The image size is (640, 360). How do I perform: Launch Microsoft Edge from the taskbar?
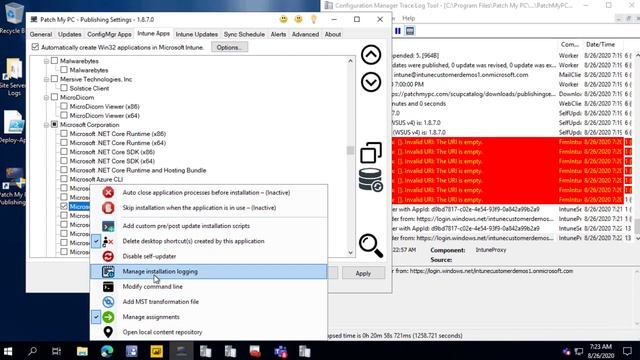[107, 351]
